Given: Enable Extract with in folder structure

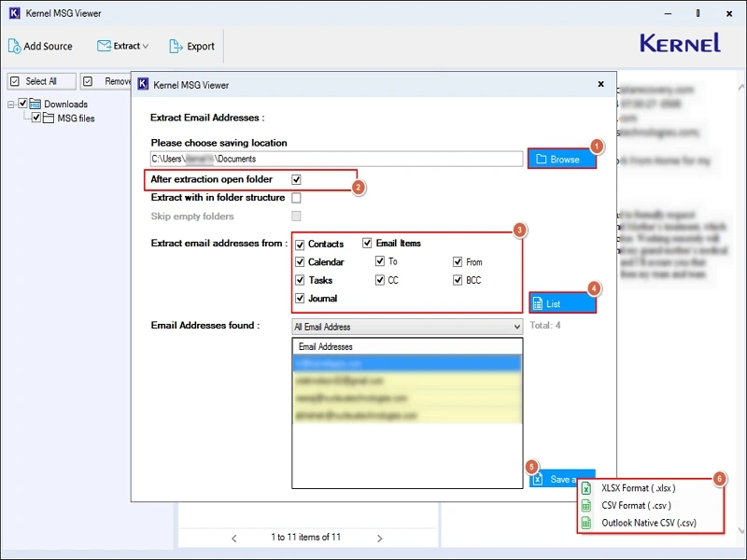Looking at the screenshot, I should coord(296,198).
